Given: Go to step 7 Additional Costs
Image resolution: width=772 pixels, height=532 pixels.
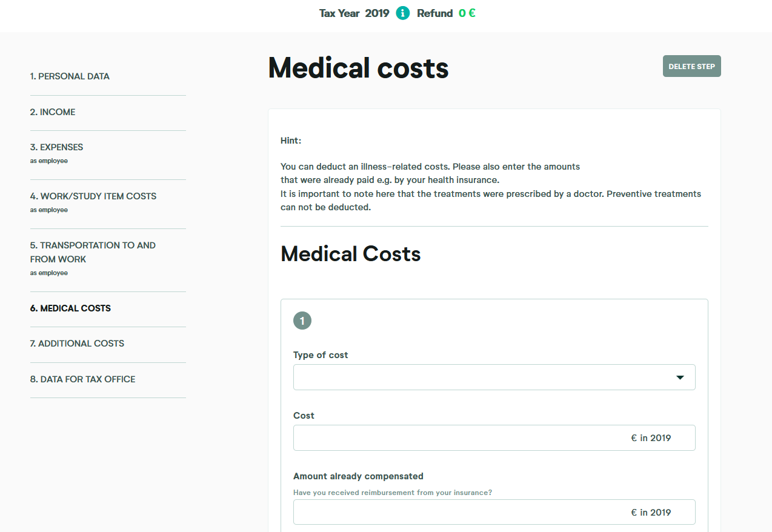Looking at the screenshot, I should coord(77,344).
